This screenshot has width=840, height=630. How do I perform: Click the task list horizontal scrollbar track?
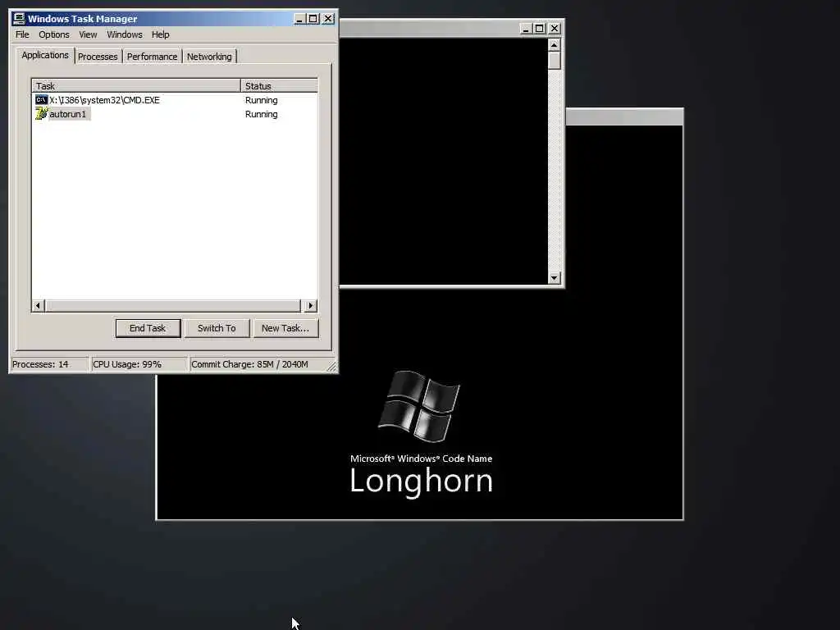click(174, 306)
